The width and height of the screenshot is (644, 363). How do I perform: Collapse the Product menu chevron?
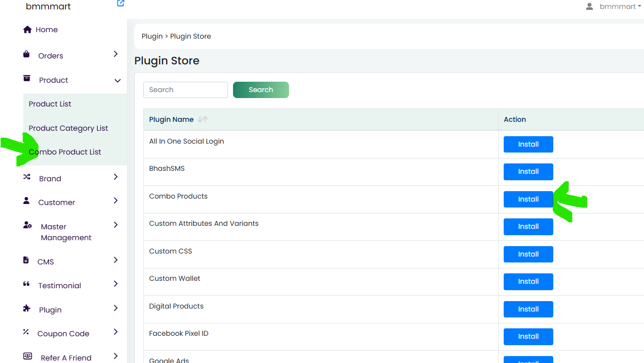click(x=117, y=81)
